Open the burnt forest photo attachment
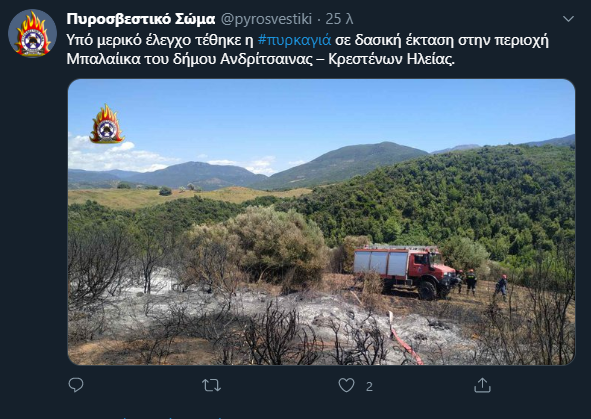591x419 pixels. pyautogui.click(x=322, y=222)
